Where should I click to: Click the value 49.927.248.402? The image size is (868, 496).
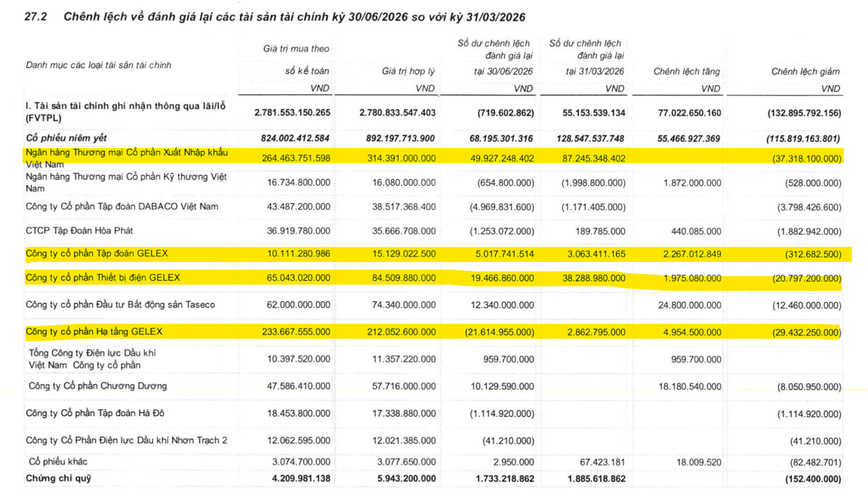tap(501, 159)
